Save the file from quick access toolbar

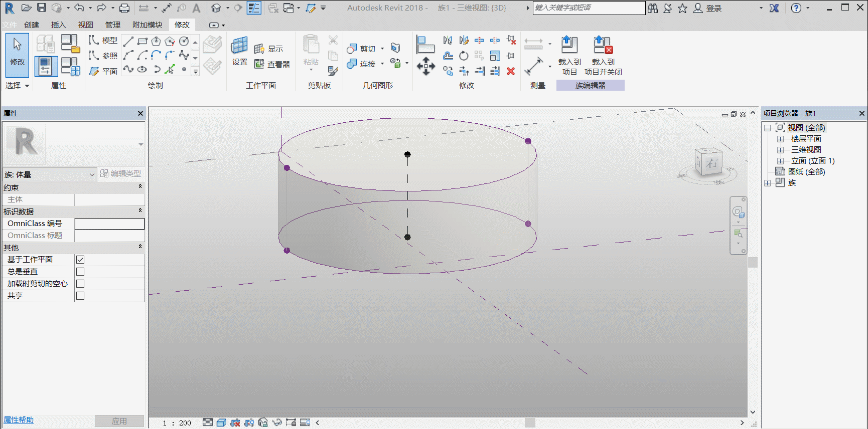42,8
